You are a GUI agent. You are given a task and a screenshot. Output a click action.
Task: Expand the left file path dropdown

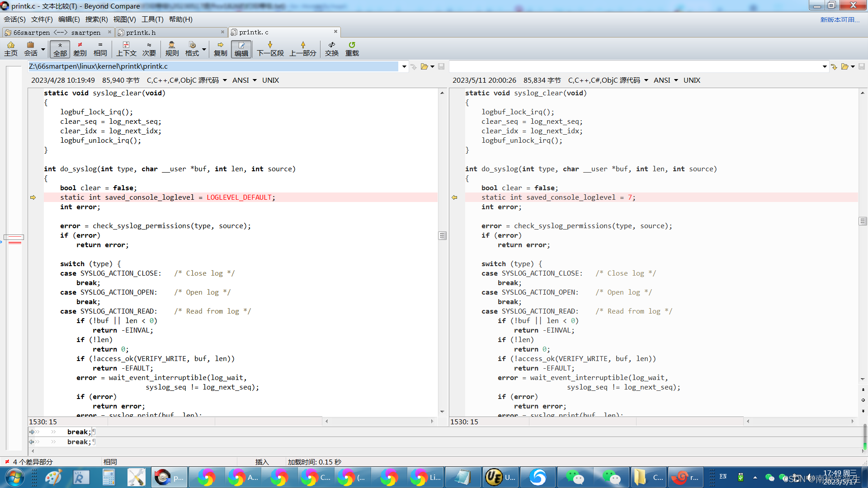(x=404, y=66)
